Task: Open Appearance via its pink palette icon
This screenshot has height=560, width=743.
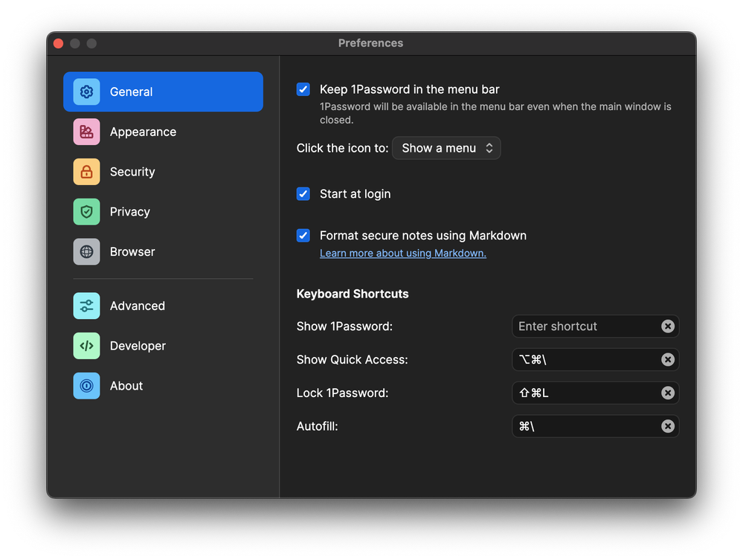Action: coord(86,132)
